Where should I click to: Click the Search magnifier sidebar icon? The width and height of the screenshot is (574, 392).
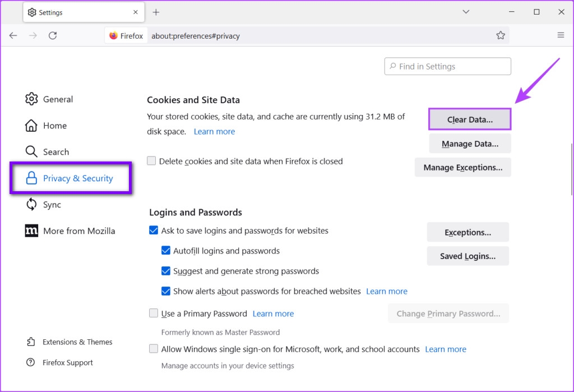click(32, 151)
